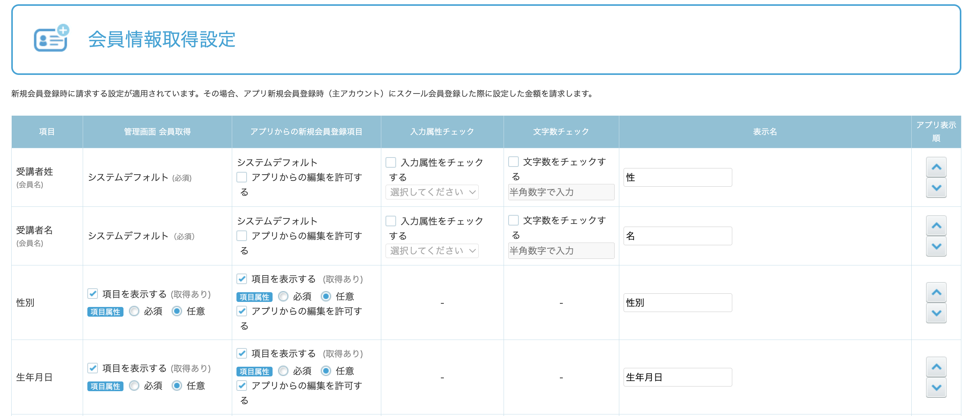Image resolution: width=980 pixels, height=416 pixels.
Task: Click the member card icon beside the title
Action: pos(51,38)
